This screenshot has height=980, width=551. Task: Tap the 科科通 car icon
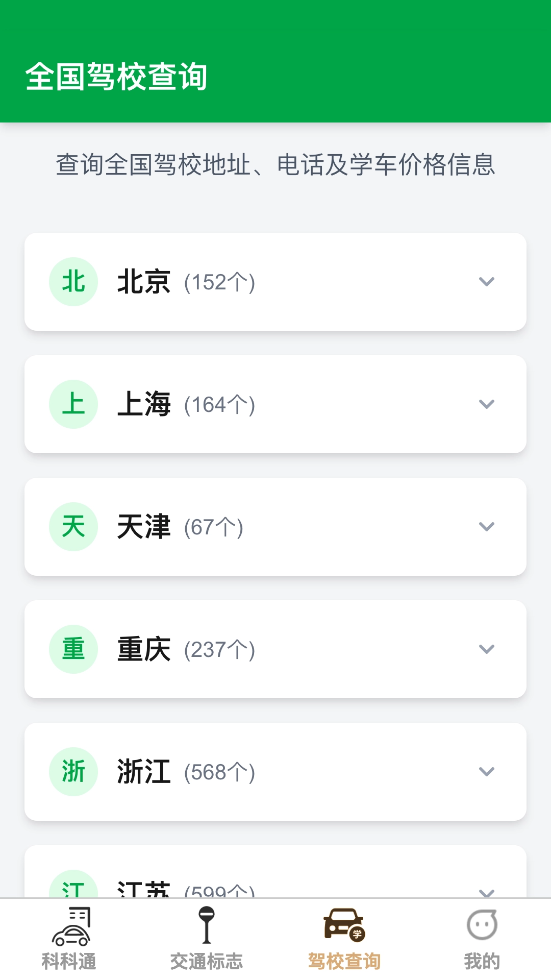(x=71, y=926)
